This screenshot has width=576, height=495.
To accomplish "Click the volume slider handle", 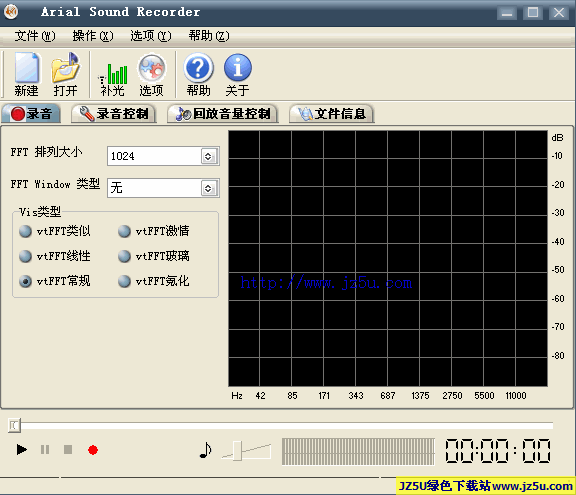I will [x=238, y=451].
